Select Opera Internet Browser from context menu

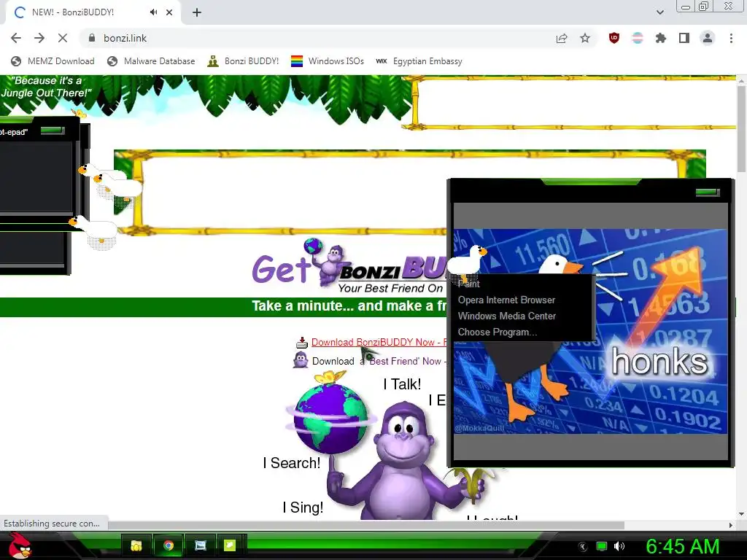click(x=506, y=300)
